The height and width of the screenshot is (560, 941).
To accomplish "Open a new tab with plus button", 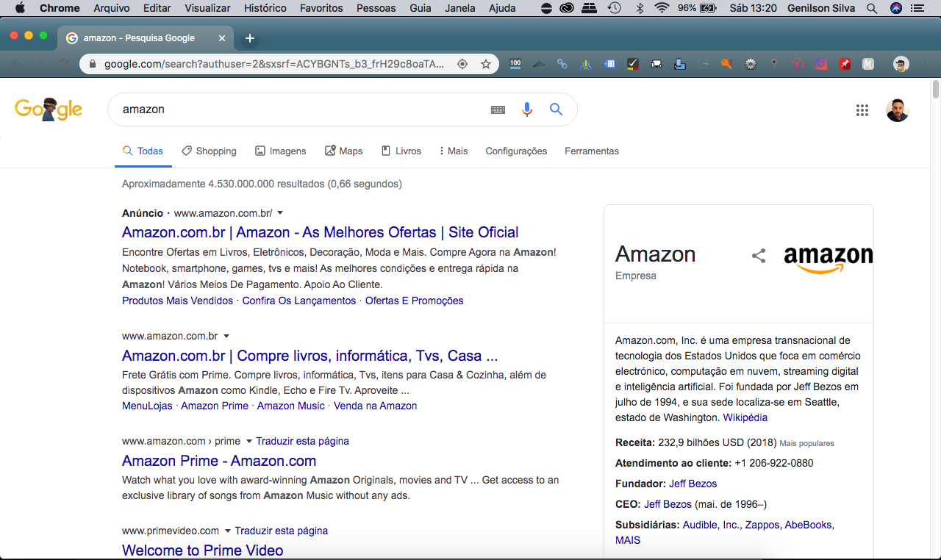I will (x=250, y=38).
